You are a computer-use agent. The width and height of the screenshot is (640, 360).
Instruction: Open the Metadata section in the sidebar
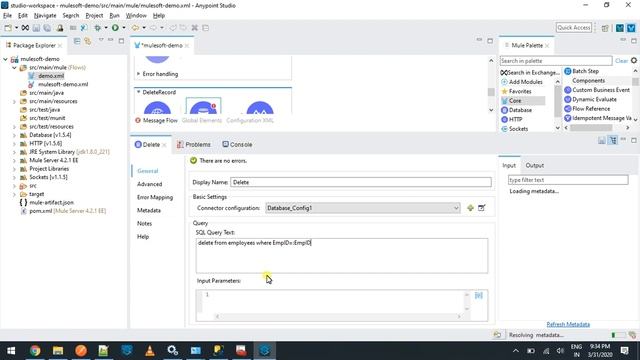149,210
